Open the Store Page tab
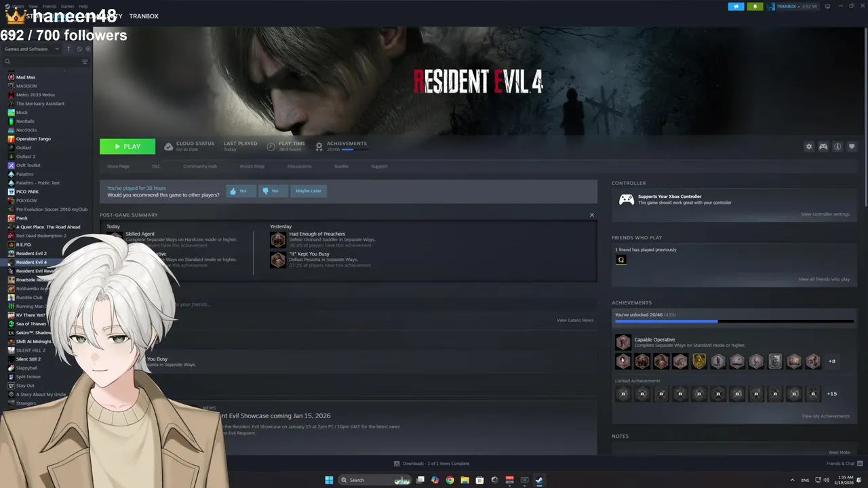Image resolution: width=868 pixels, height=488 pixels. pyautogui.click(x=118, y=166)
